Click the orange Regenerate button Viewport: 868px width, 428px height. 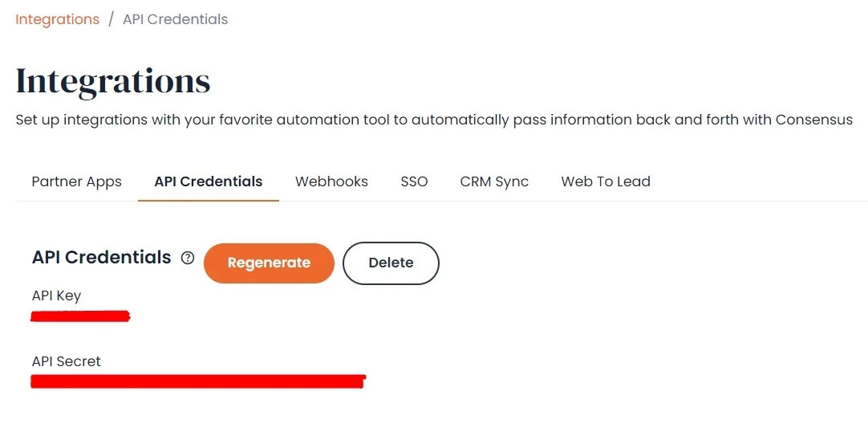point(269,263)
